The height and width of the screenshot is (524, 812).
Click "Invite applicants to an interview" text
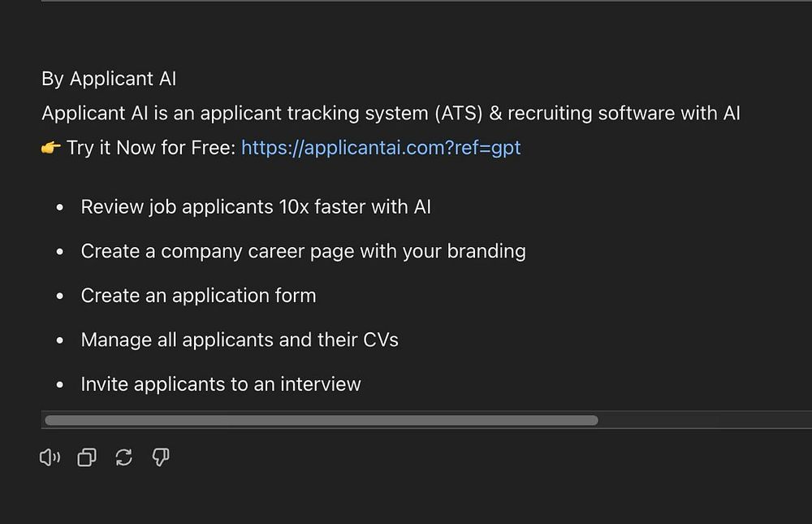221,384
